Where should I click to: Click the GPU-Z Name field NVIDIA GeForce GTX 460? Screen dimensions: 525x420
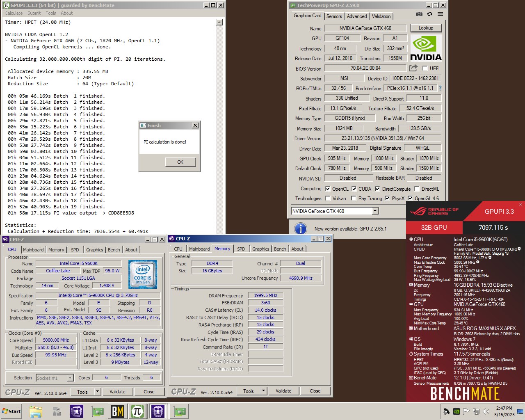tap(365, 28)
